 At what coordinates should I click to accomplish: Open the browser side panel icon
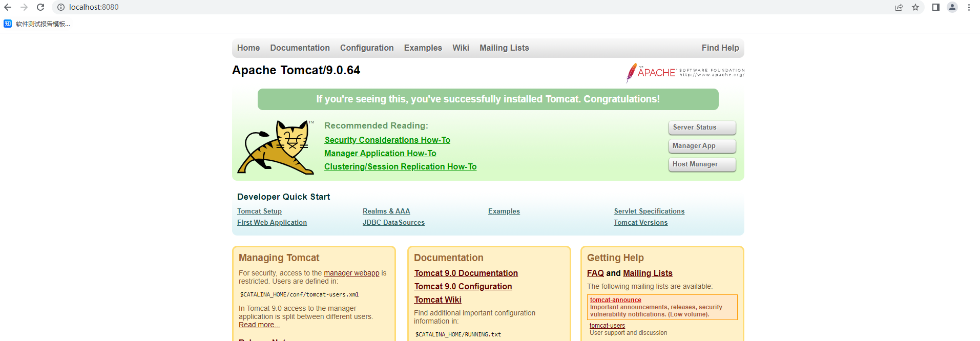[936, 7]
